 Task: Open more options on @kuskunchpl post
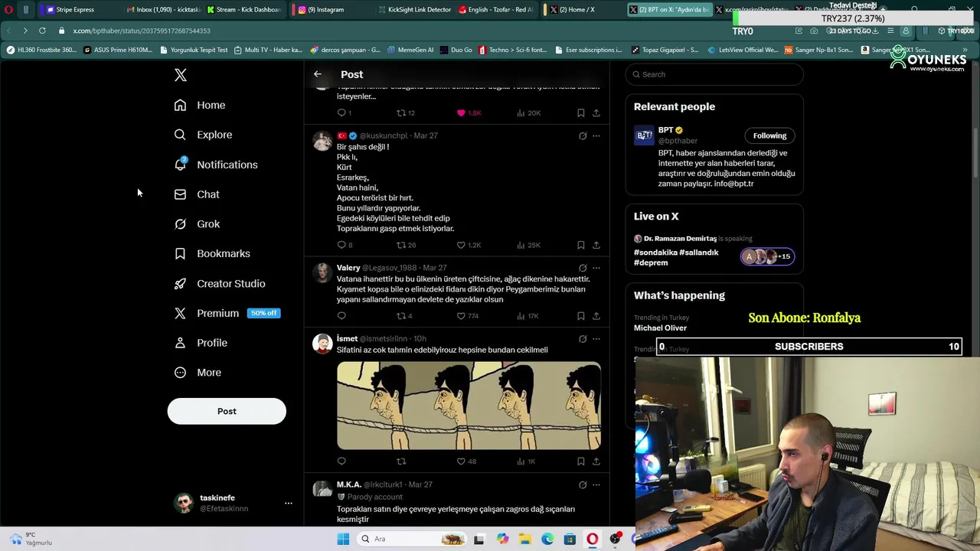coord(596,136)
